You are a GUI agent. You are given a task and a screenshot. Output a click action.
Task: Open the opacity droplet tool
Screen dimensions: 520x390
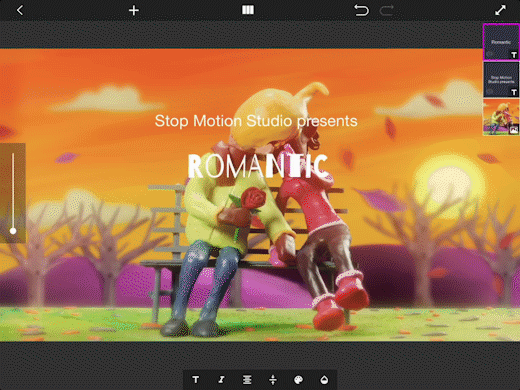(x=324, y=379)
